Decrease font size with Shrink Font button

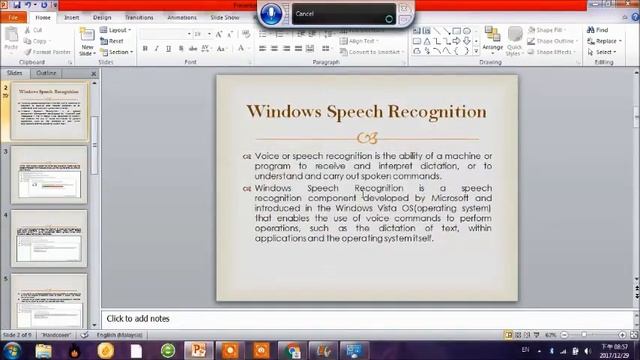(230, 34)
